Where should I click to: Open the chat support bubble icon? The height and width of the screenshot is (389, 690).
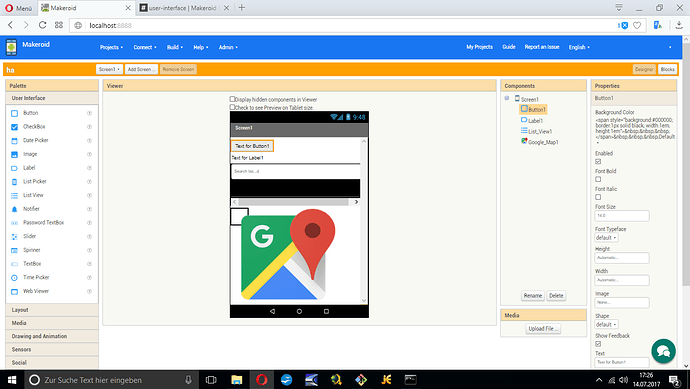click(663, 351)
